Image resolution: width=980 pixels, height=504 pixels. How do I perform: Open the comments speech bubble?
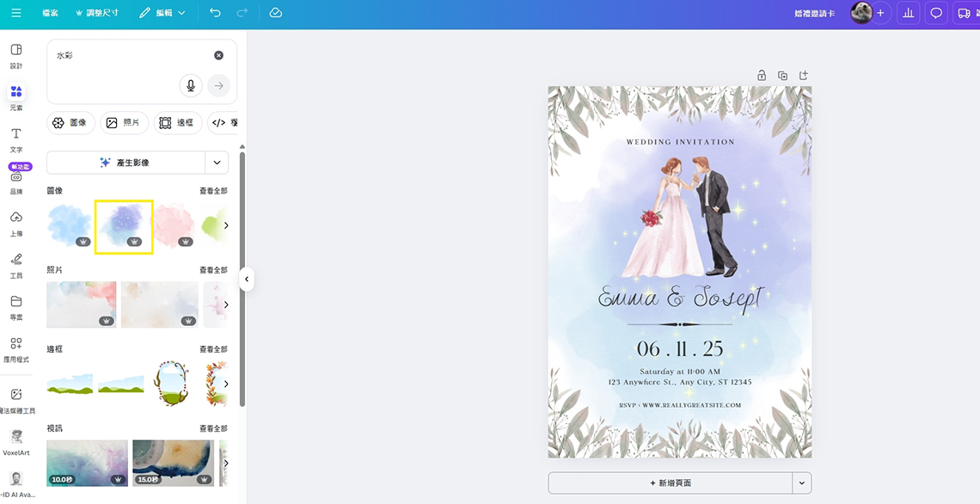coord(937,13)
